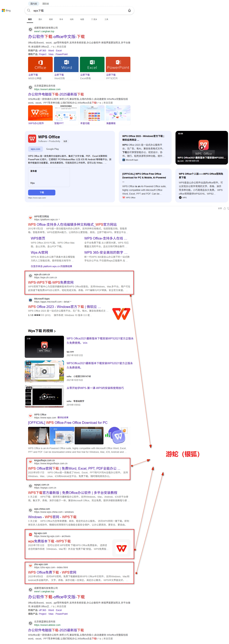Switch to the 国际版 toggle

pos(46,4)
